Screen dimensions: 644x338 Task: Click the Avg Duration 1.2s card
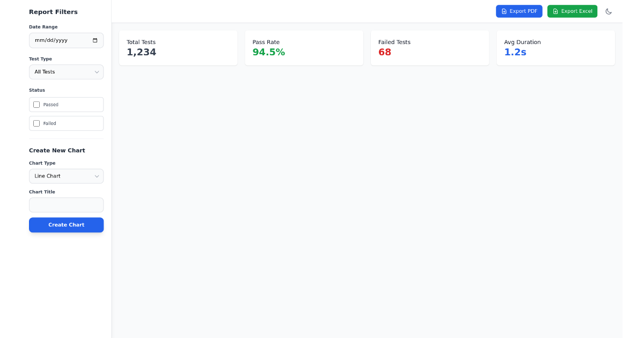tap(555, 48)
